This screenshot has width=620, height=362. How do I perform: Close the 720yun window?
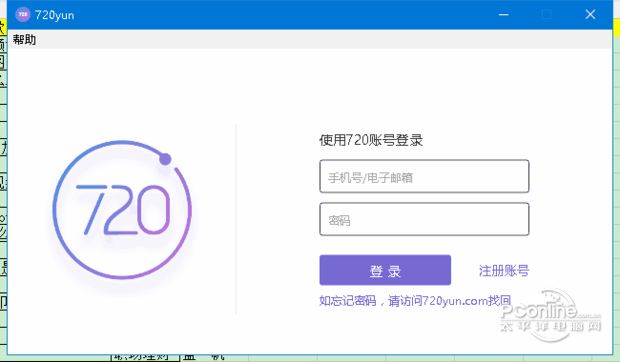[590, 15]
